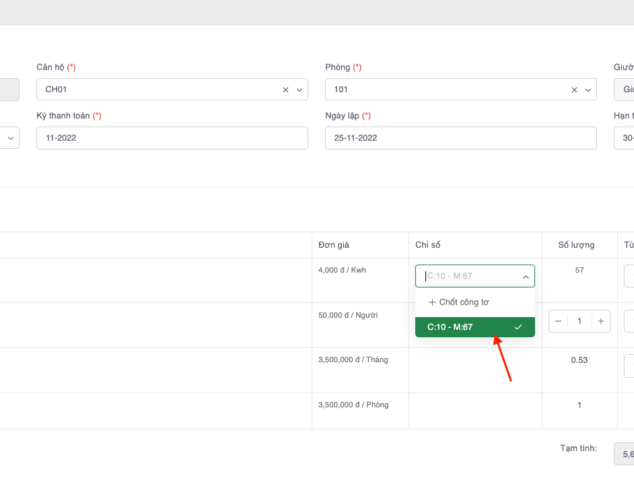Click the quantity value field showing 1
634x480 pixels.
[x=579, y=321]
